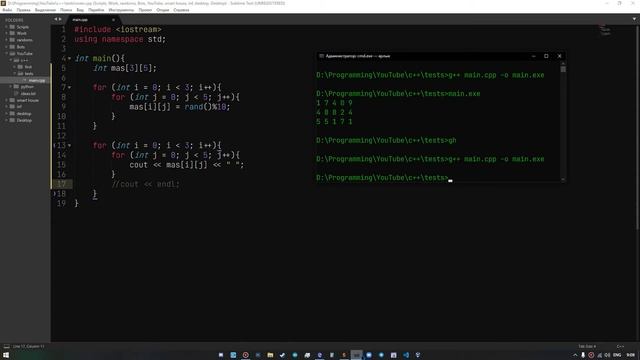This screenshot has width=640, height=360.
Task: Expand the smart house folder arrow
Action: pyautogui.click(x=7, y=100)
